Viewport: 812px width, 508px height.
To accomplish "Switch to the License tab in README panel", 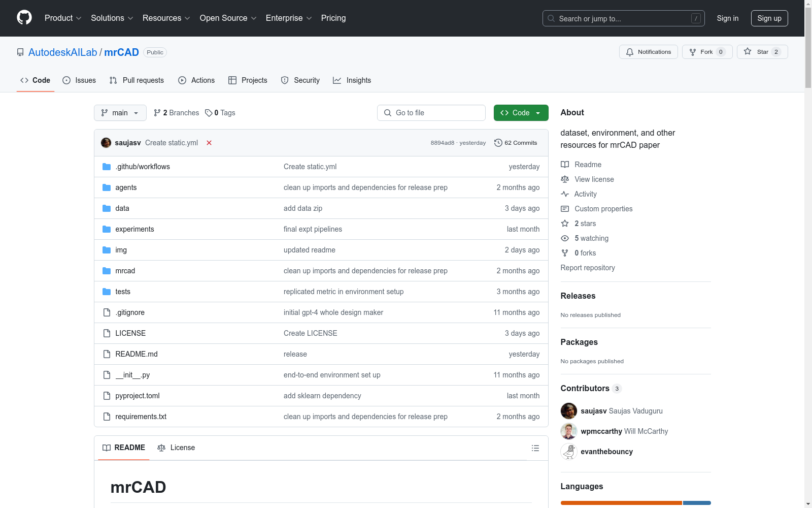I will (x=176, y=448).
